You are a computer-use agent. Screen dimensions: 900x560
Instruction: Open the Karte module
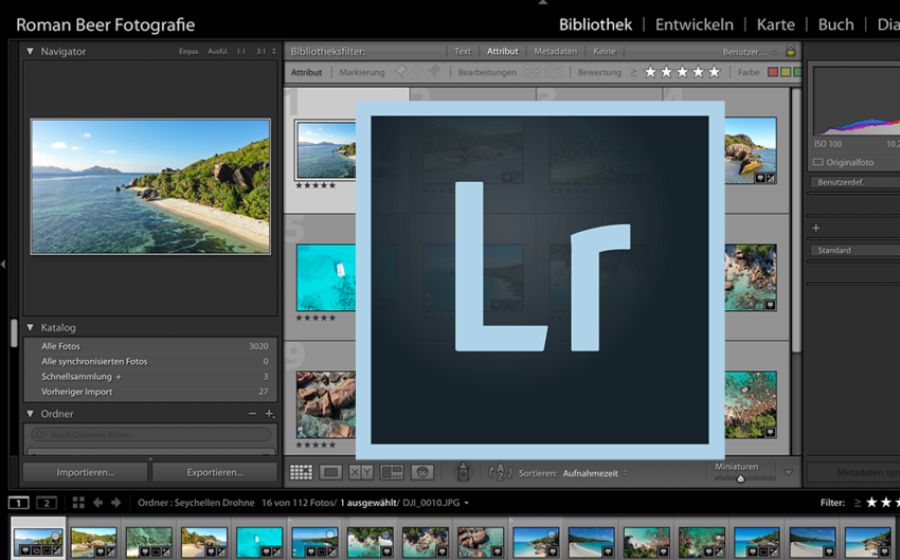(x=775, y=25)
